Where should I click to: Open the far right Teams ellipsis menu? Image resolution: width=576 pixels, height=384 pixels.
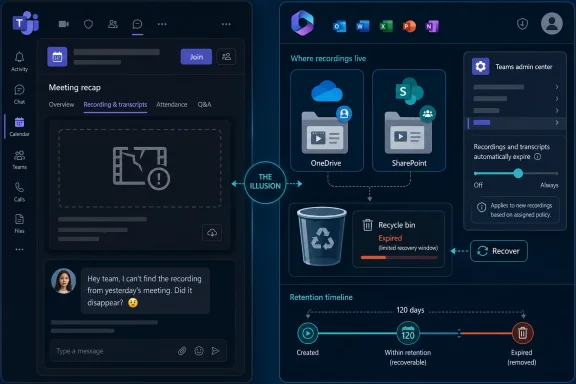tap(226, 24)
